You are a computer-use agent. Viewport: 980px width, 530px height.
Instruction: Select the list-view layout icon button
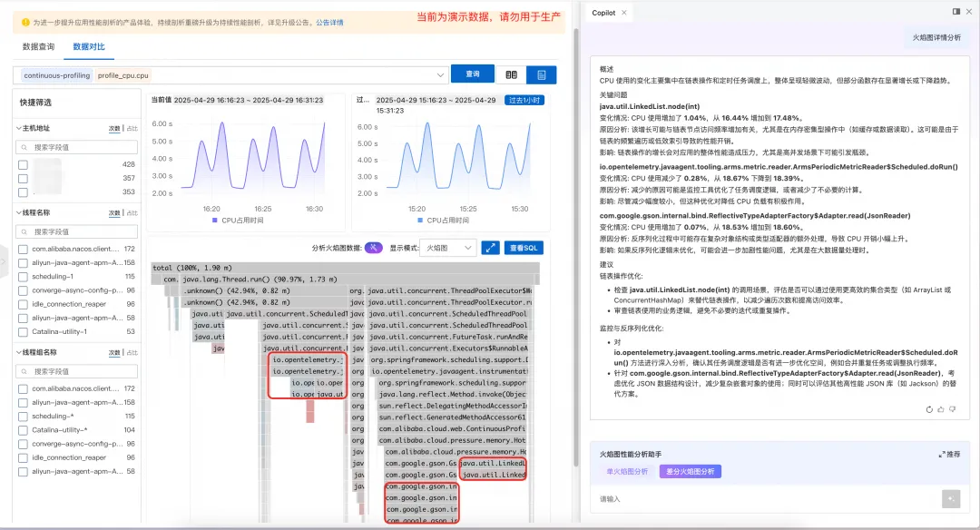point(541,75)
